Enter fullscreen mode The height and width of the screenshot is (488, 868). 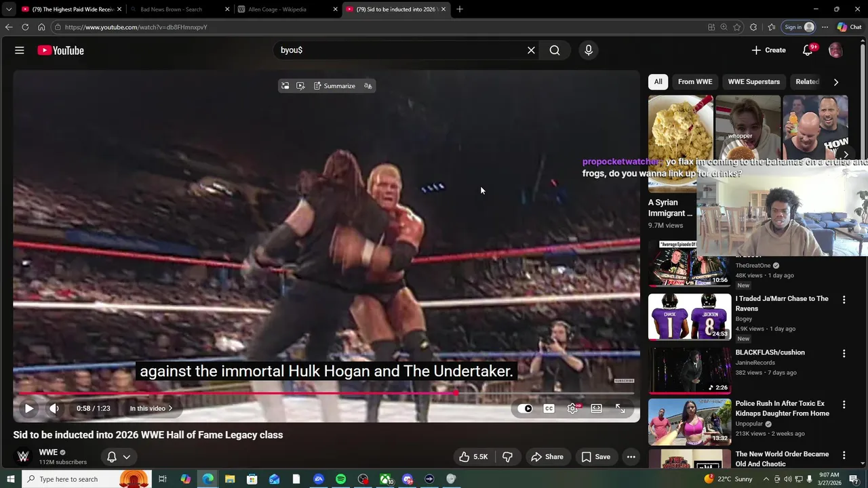620,408
